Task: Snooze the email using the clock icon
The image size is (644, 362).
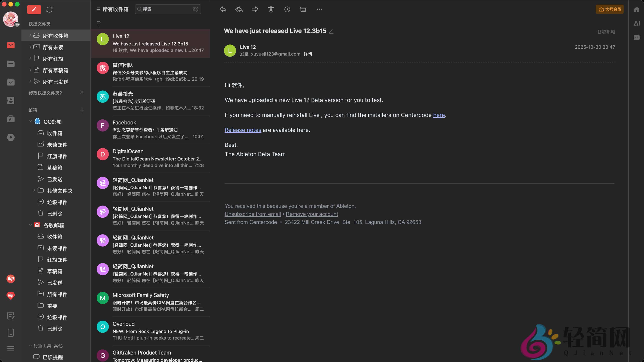Action: (287, 9)
